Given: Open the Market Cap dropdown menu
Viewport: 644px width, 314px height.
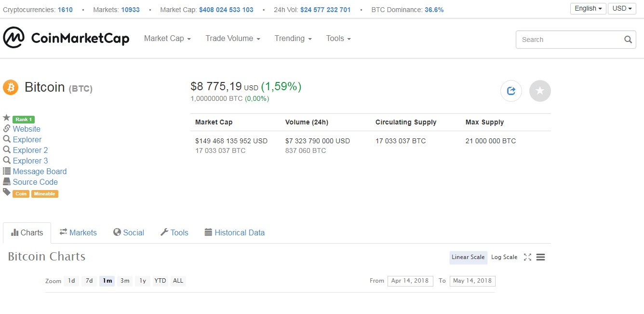Looking at the screenshot, I should [x=167, y=38].
